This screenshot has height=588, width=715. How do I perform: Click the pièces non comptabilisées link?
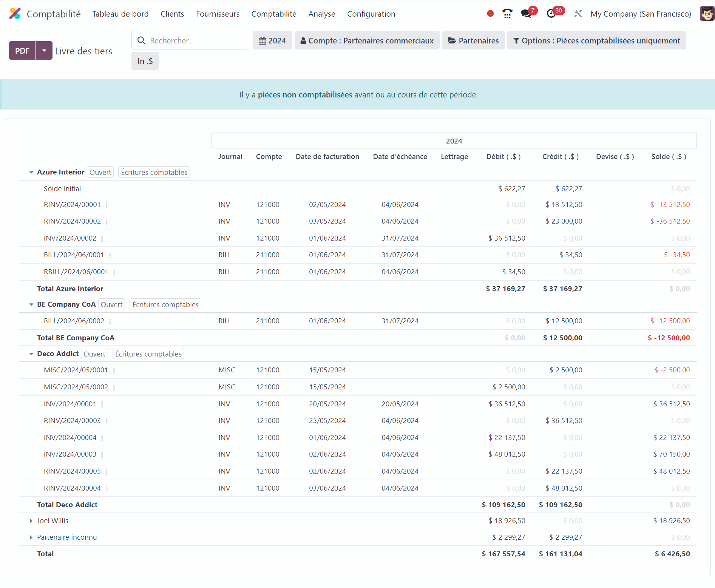click(305, 95)
